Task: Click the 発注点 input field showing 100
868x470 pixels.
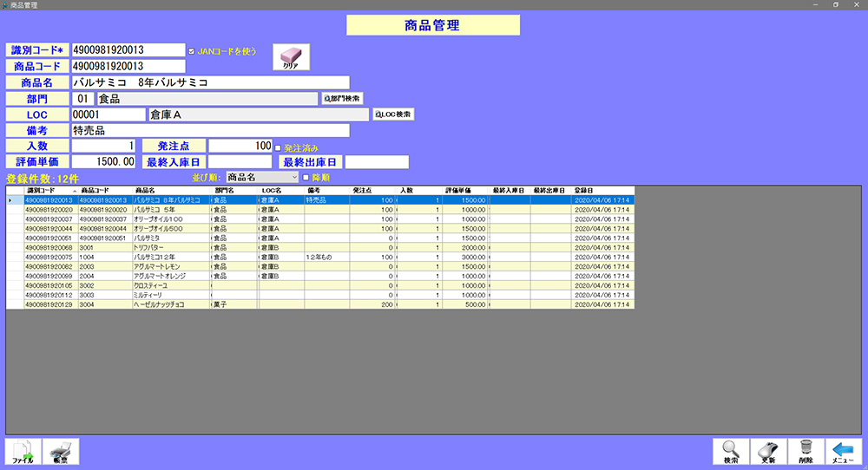Action: pyautogui.click(x=240, y=146)
